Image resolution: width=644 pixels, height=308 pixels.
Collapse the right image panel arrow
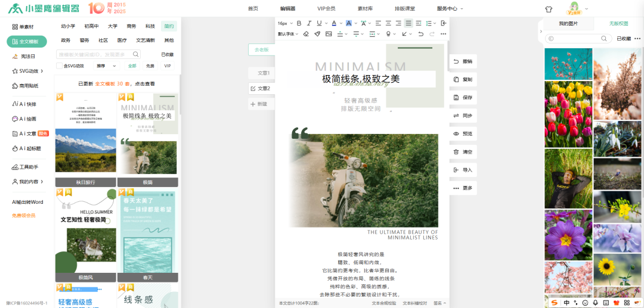pos(540,31)
